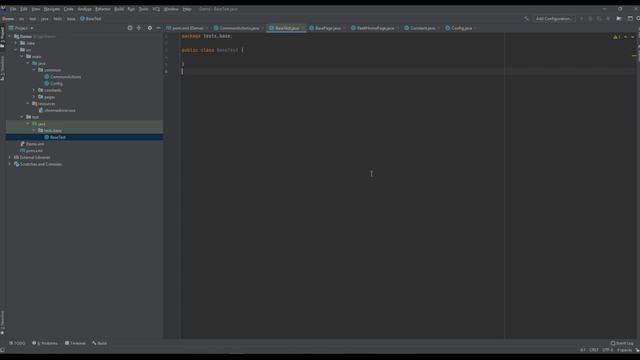Open the Build menu

pos(119,9)
